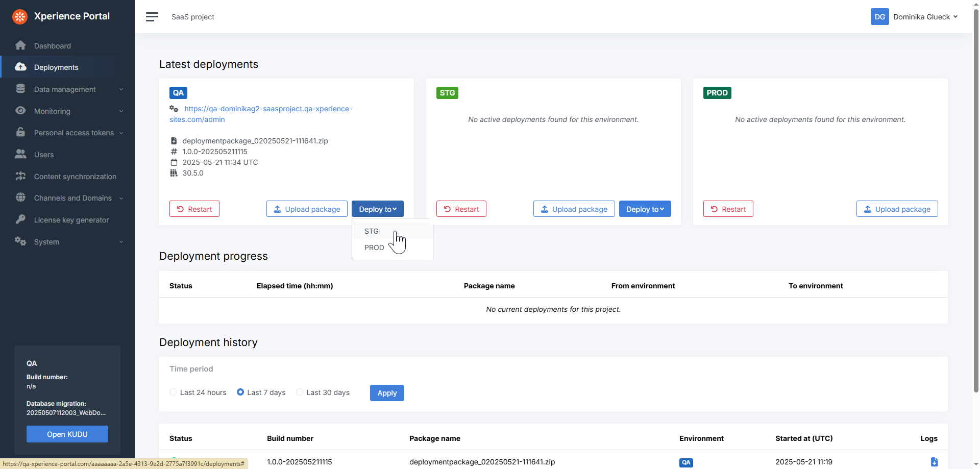Click the hamburger menu icon
This screenshot has width=980, height=469.
(x=152, y=17)
